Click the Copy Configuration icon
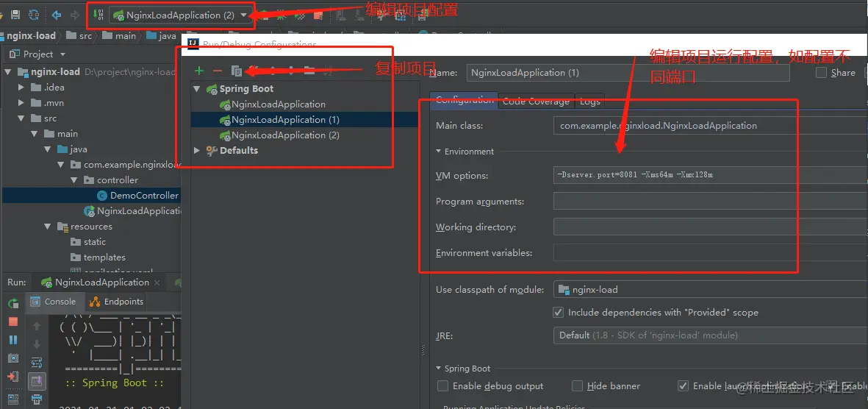The width and height of the screenshot is (868, 409). coord(237,71)
